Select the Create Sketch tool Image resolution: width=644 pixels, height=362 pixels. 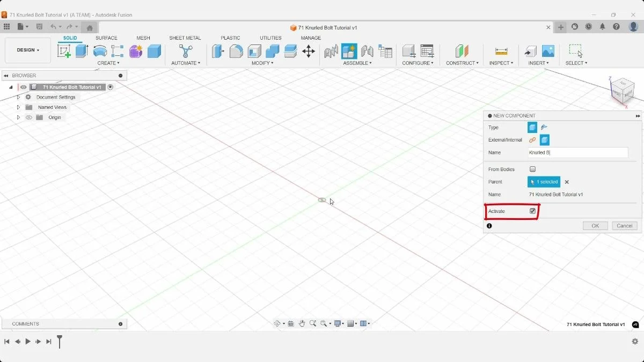click(64, 51)
